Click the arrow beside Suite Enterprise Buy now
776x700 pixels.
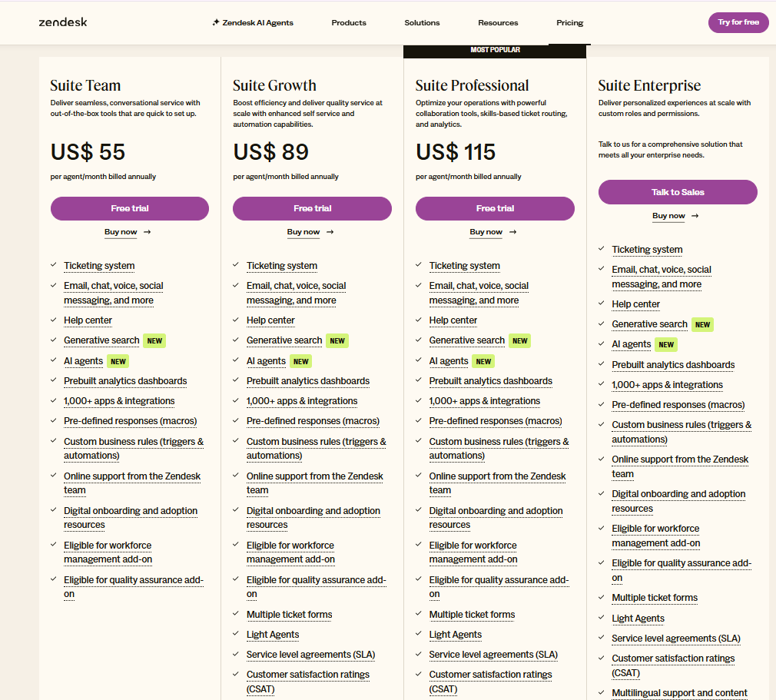click(695, 216)
